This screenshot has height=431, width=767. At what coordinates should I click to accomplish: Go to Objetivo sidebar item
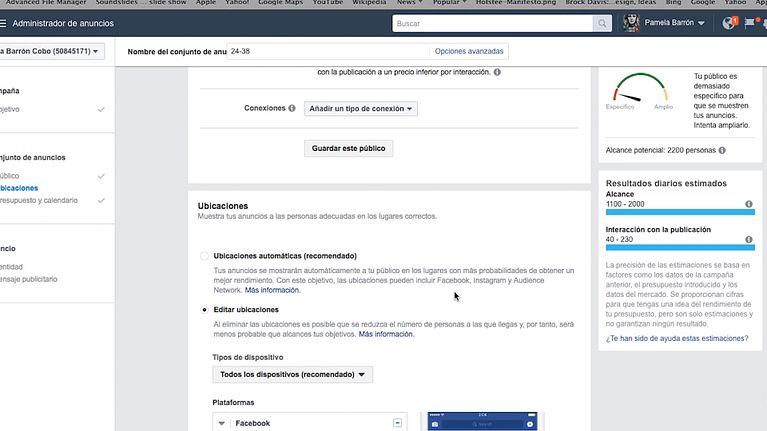[x=10, y=109]
